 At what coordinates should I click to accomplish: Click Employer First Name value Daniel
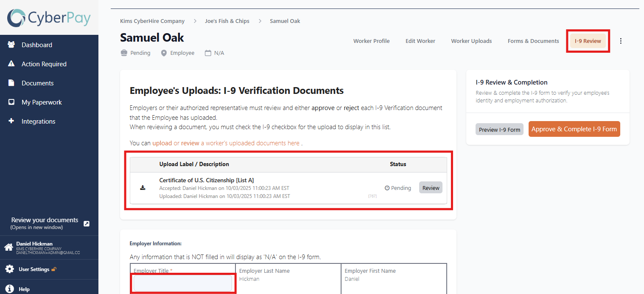tap(352, 279)
